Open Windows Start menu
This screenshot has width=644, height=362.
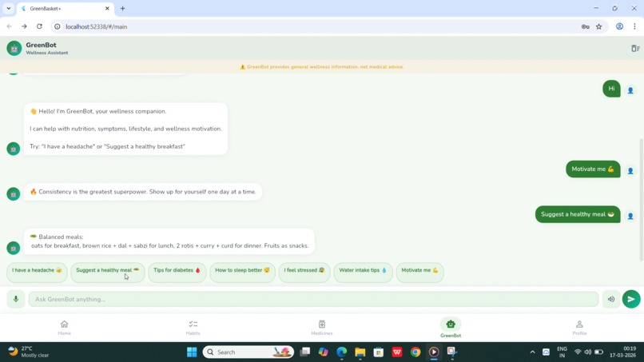tap(192, 352)
